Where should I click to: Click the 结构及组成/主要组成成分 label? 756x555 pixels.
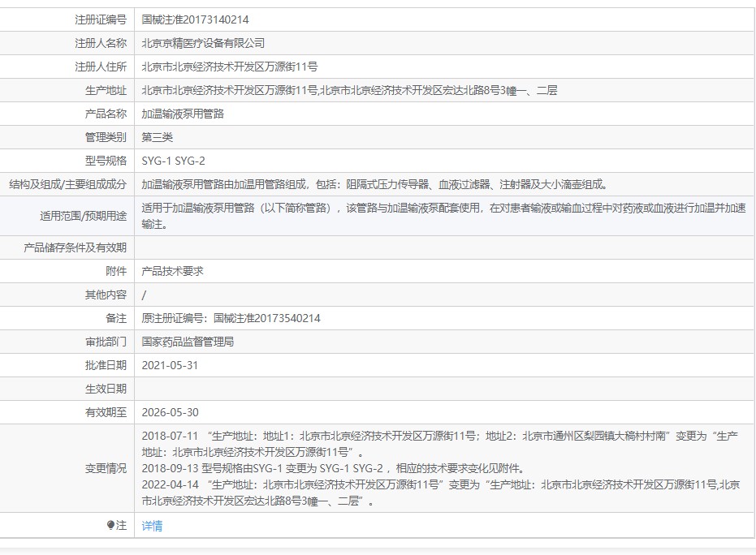(68, 184)
